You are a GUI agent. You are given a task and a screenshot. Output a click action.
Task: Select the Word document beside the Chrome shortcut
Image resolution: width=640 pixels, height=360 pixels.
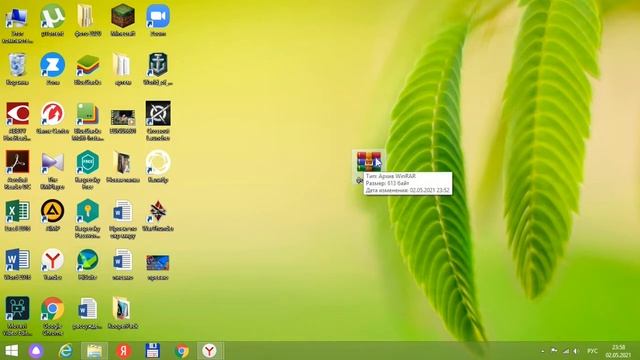87,309
